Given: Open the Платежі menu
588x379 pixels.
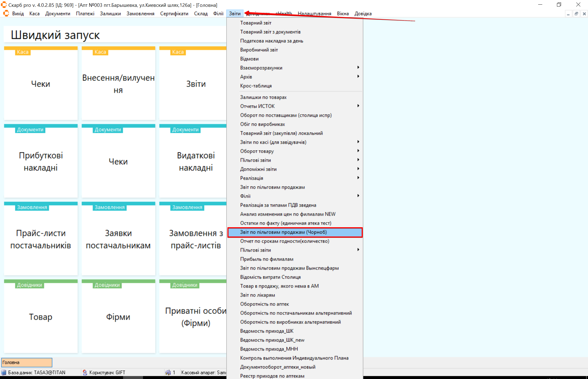Looking at the screenshot, I should coord(85,14).
